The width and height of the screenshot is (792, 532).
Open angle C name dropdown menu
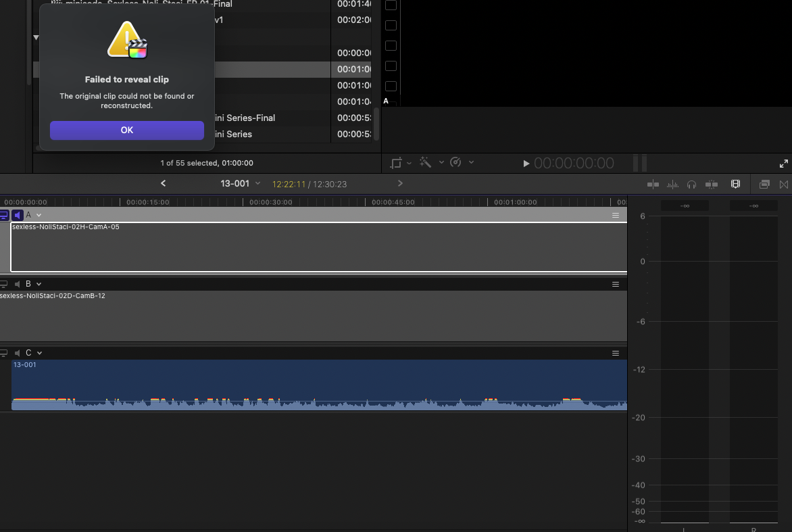[39, 353]
